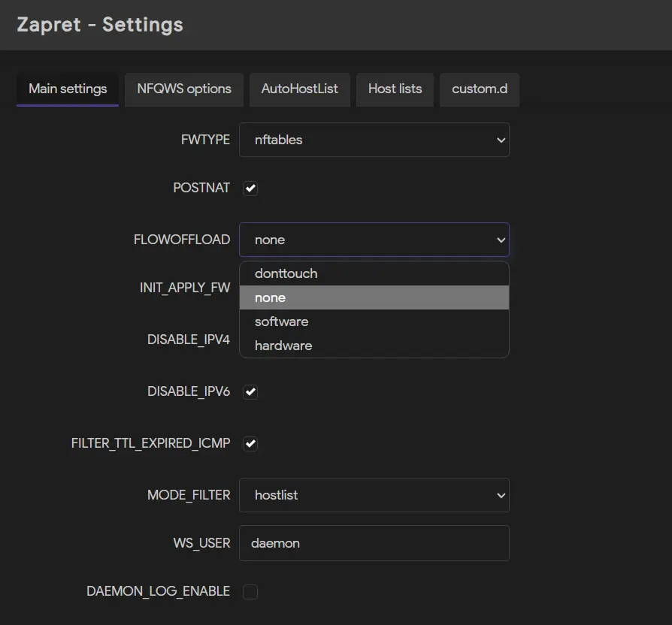Select none in the FLOWOFFLOAD list
672x625 pixels.
point(374,297)
